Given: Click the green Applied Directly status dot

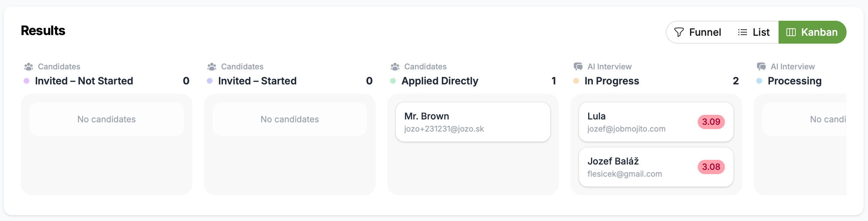Looking at the screenshot, I should 393,81.
